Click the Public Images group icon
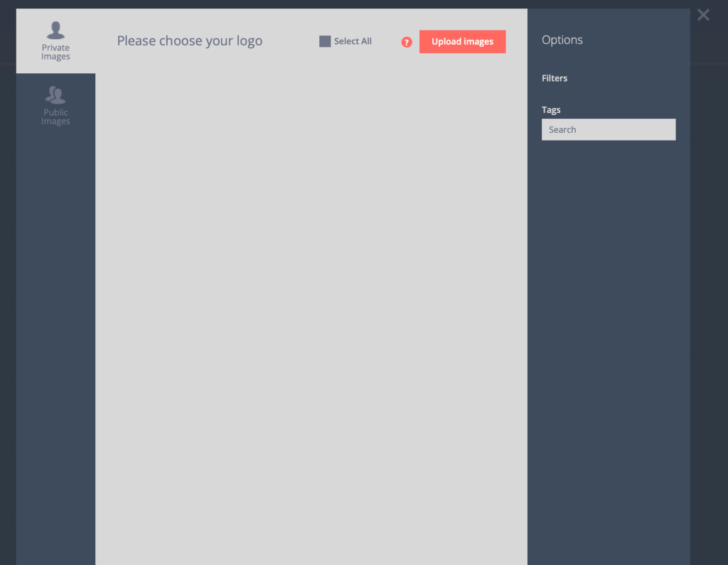728x565 pixels. pos(55,95)
